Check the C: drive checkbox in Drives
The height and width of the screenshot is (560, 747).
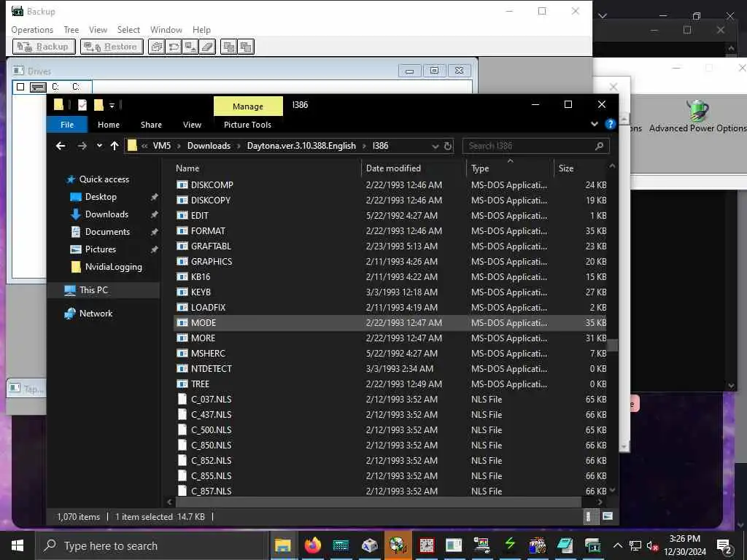pyautogui.click(x=20, y=87)
